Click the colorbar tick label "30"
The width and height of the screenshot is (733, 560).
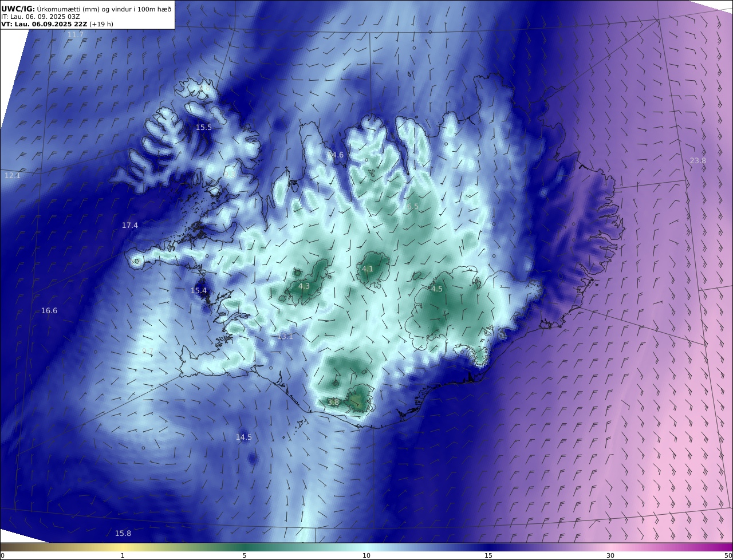(x=610, y=555)
